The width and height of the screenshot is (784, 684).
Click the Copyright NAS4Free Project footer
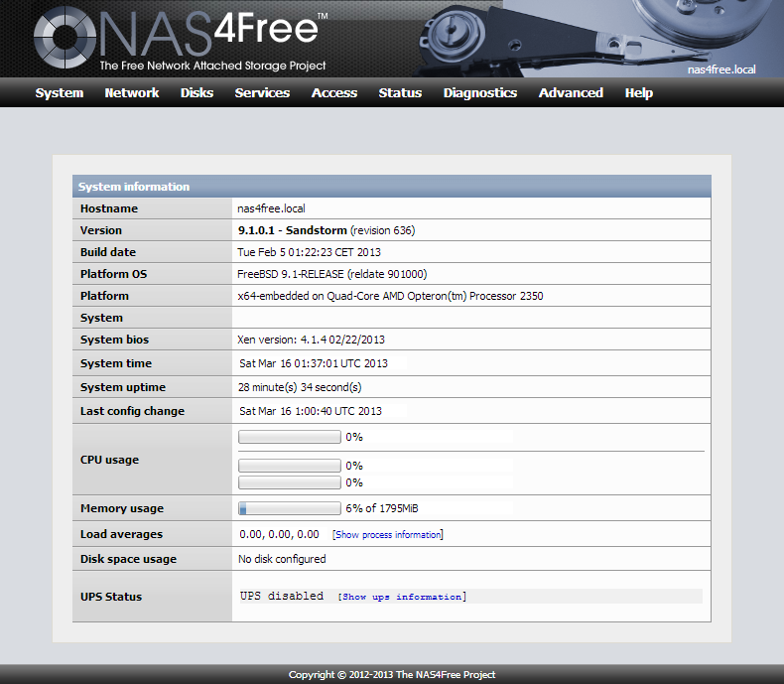392,674
